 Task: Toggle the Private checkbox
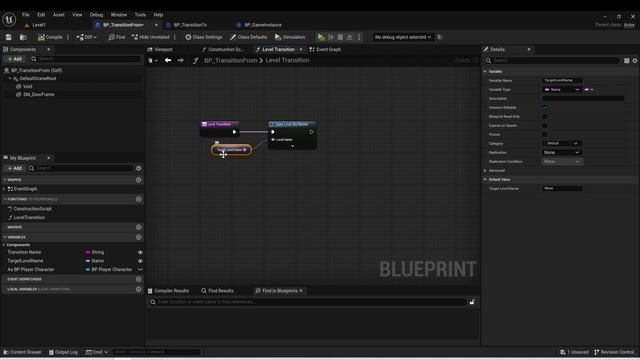coord(545,135)
